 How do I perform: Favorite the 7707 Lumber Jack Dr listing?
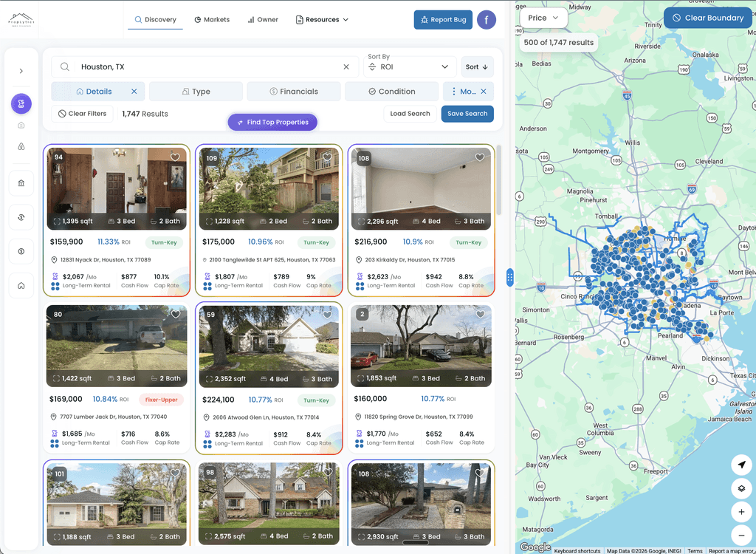point(176,315)
